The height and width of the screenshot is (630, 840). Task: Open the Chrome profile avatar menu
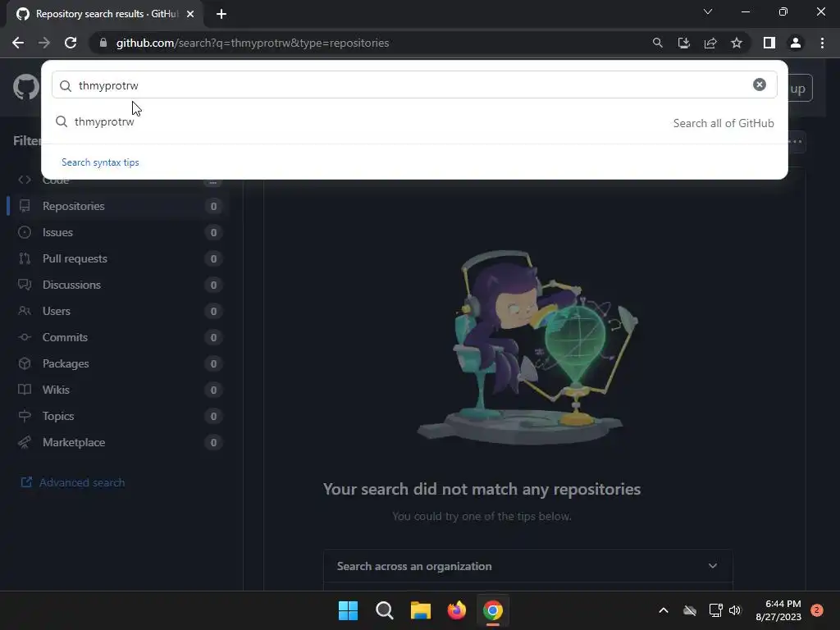tap(796, 43)
